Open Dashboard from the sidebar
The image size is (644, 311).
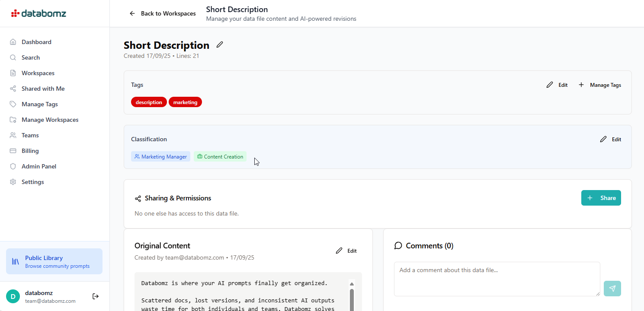click(36, 42)
